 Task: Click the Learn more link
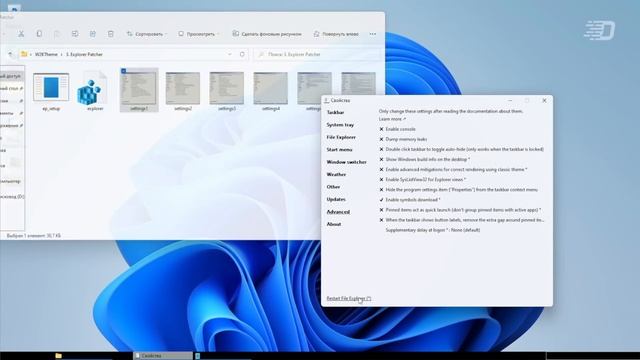tap(392, 119)
